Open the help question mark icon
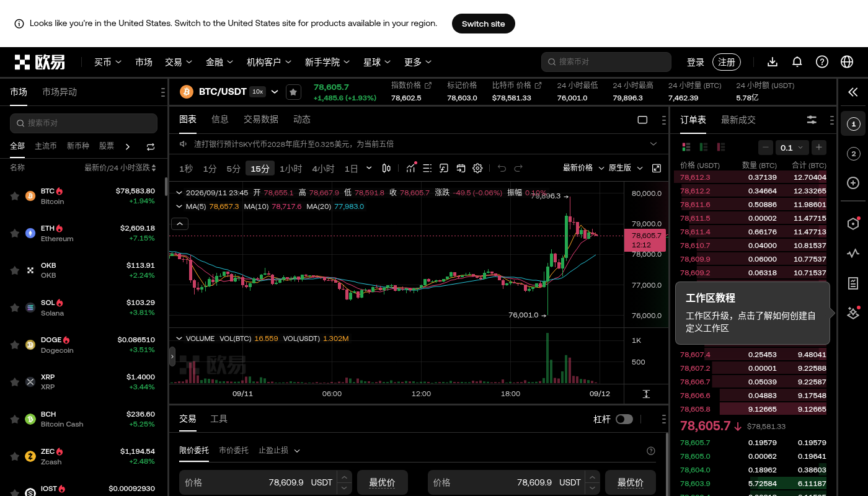This screenshot has height=496, width=868. (822, 62)
